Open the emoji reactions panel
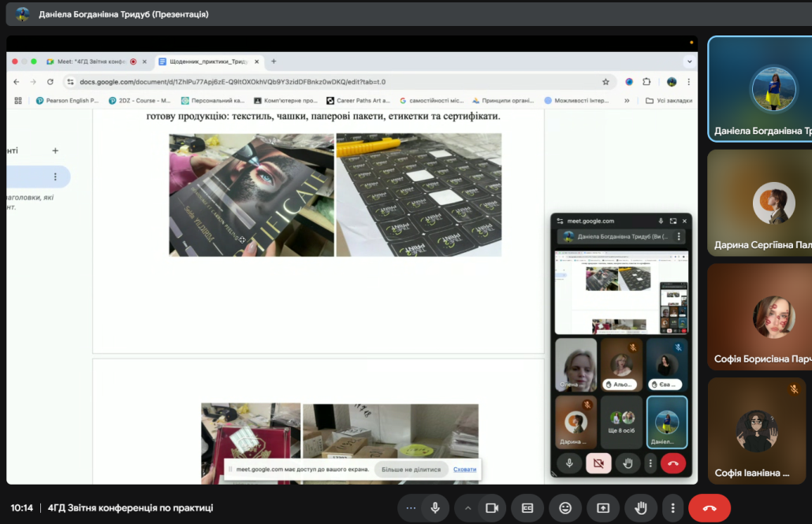Screen dimensions: 812x524 565,508
